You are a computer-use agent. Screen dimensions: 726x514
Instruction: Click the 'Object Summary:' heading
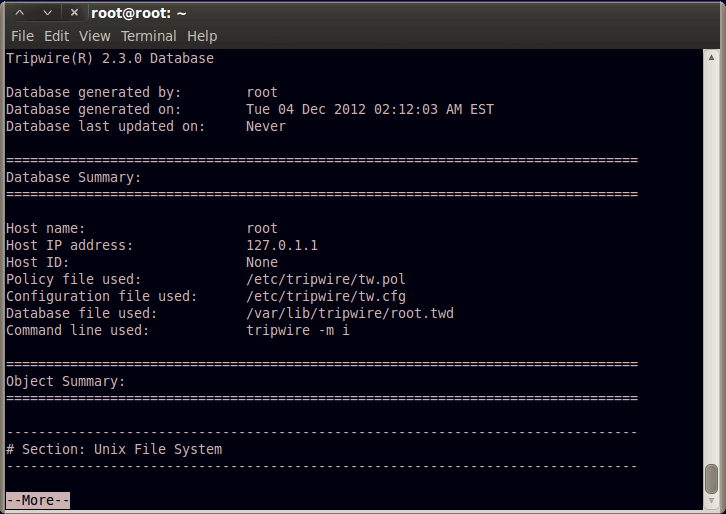click(x=65, y=382)
